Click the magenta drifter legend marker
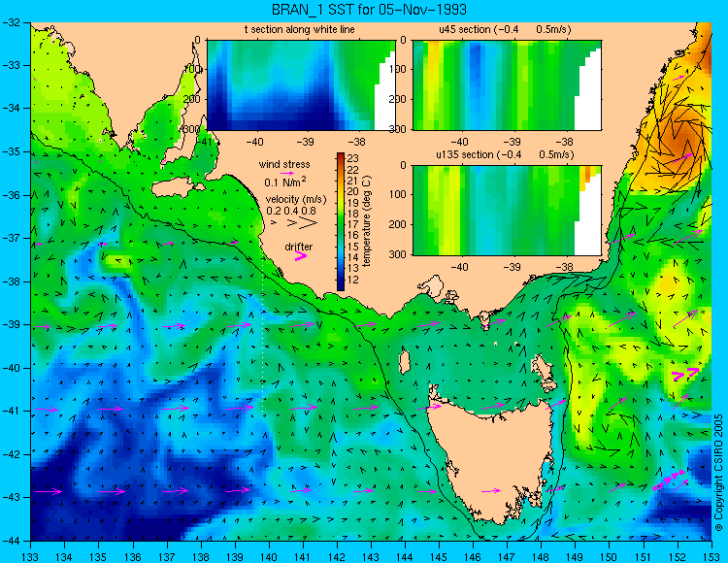728x563 pixels. 301,256
